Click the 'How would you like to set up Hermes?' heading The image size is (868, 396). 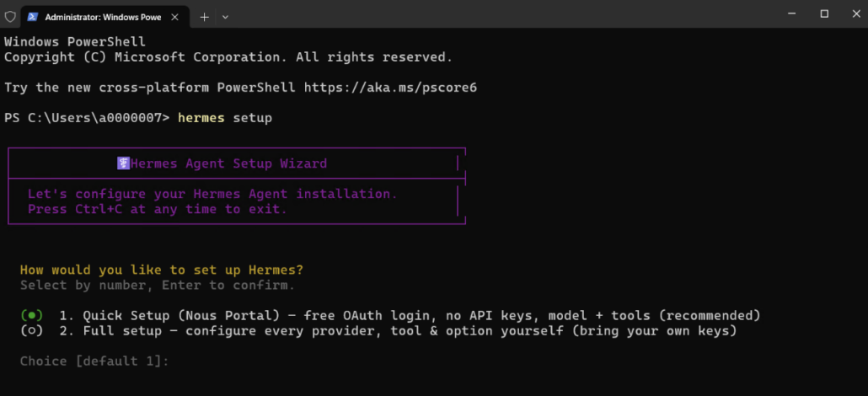coord(162,270)
